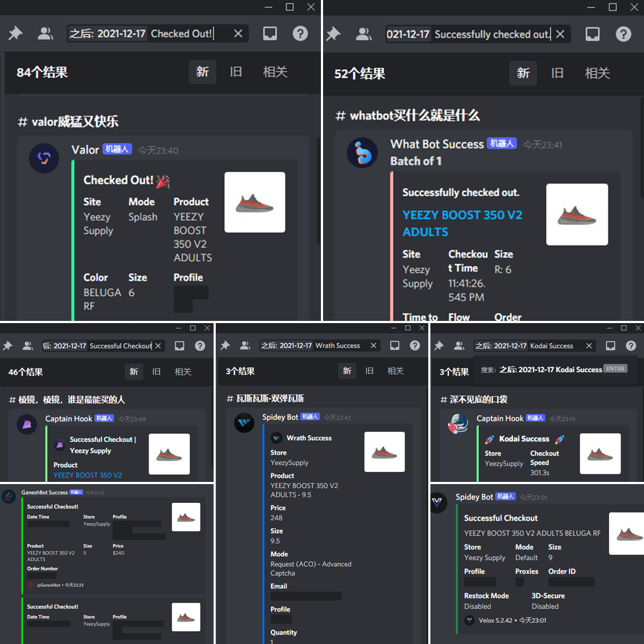Select 相关 sort tab in 52个结果 panel

coord(597,73)
